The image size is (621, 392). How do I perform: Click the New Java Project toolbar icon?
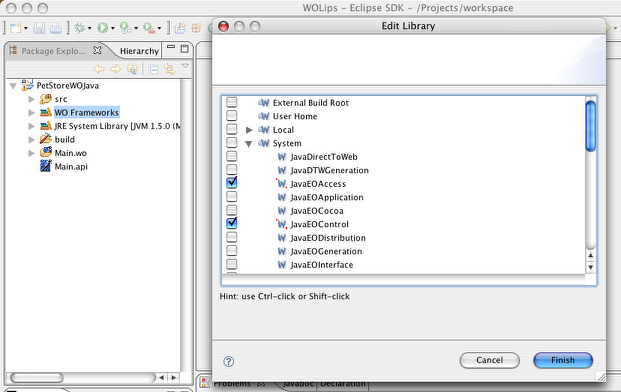point(180,28)
